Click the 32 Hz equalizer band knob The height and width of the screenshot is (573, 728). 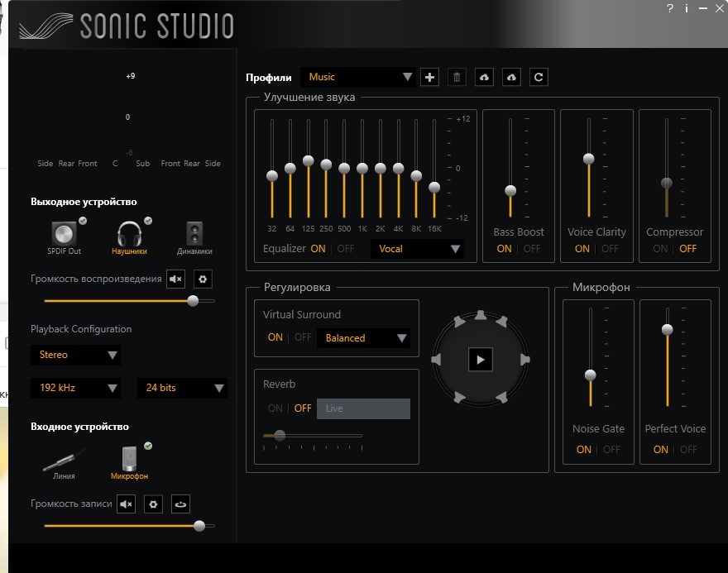272,176
